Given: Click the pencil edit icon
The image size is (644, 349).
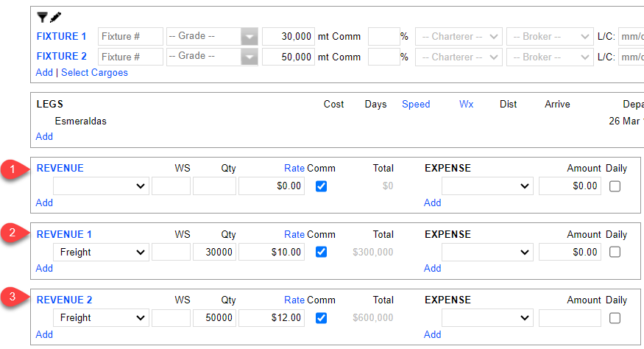Looking at the screenshot, I should 55,17.
